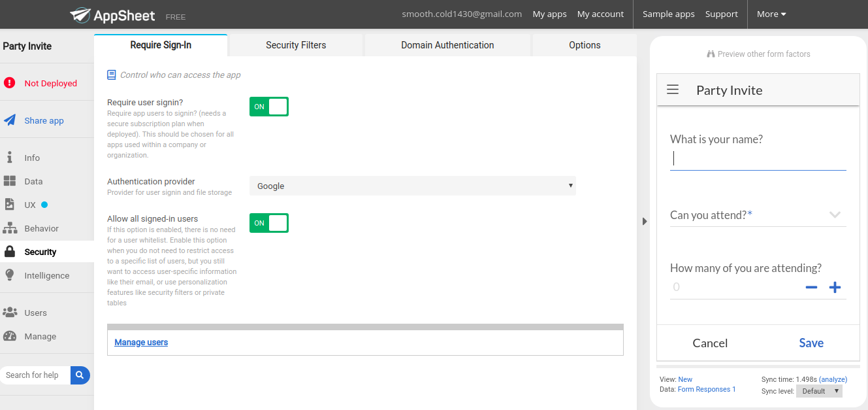Open the Sync level Default dropdown
Viewport: 868px width, 410px height.
[x=819, y=391]
